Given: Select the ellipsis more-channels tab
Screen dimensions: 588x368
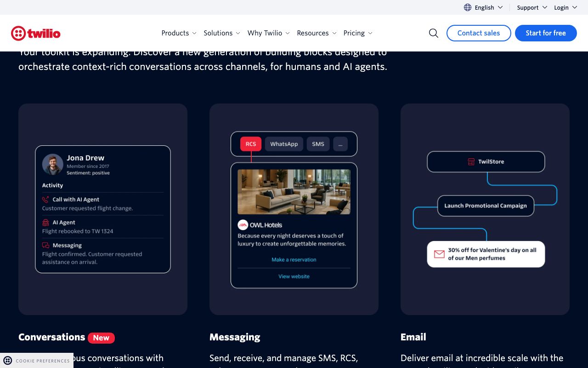Looking at the screenshot, I should pos(340,144).
